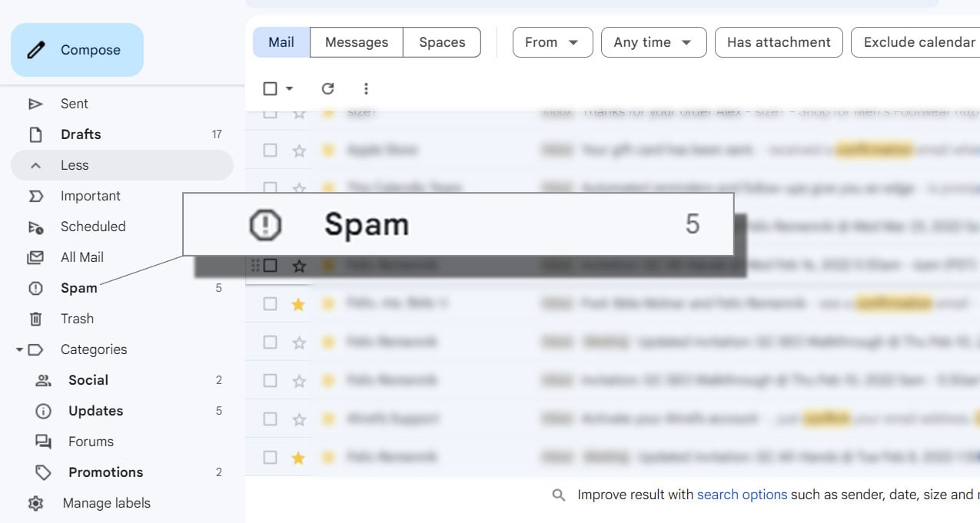Star the Apple Store email
The height and width of the screenshot is (523, 980).
click(x=299, y=151)
